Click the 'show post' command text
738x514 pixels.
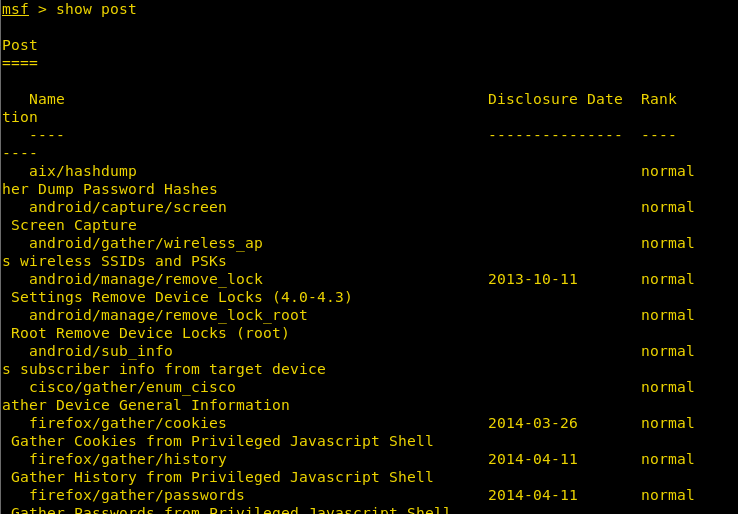(96, 9)
